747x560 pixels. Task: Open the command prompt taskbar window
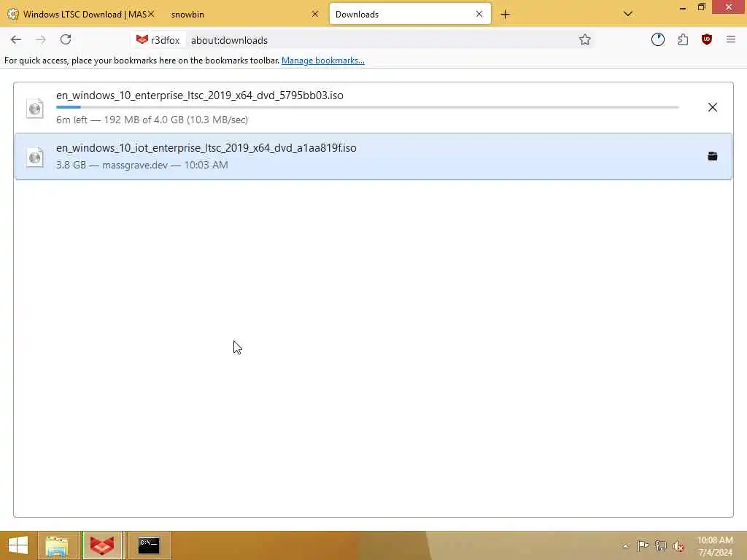(x=149, y=545)
